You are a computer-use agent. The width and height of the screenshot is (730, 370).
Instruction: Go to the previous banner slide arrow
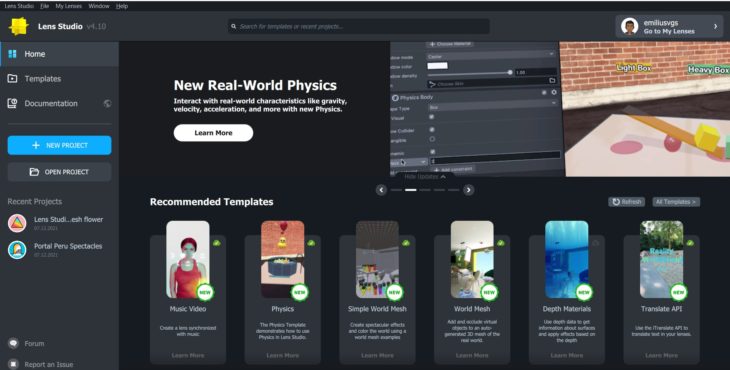[381, 190]
